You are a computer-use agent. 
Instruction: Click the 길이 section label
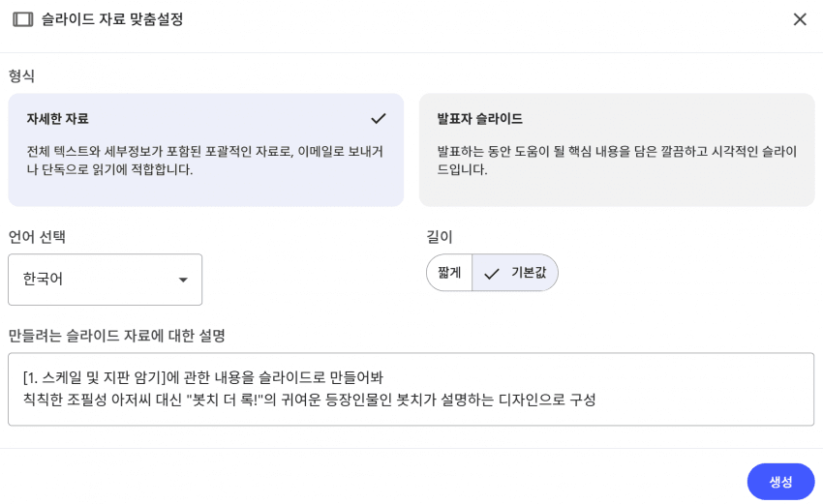440,237
